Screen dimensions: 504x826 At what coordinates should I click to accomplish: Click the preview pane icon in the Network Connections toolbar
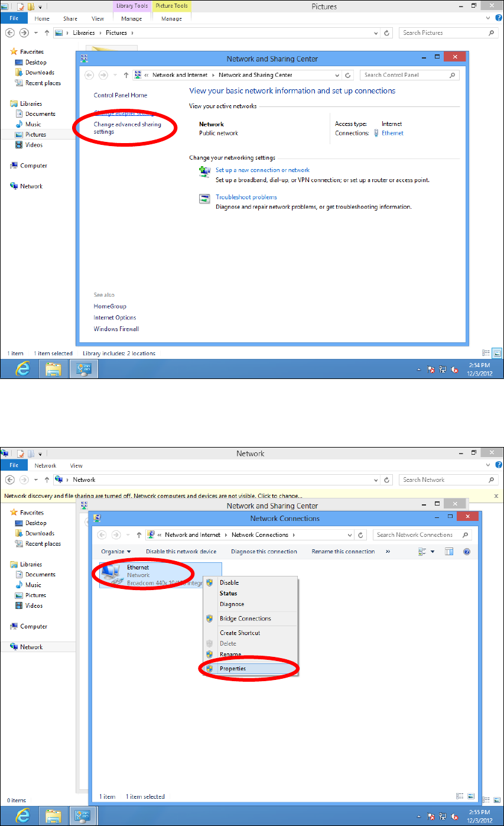(448, 551)
